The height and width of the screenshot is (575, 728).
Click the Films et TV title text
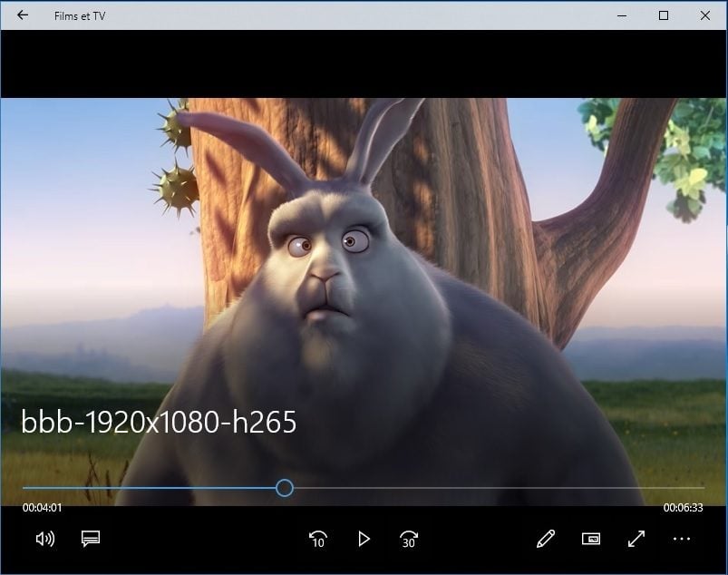point(80,15)
